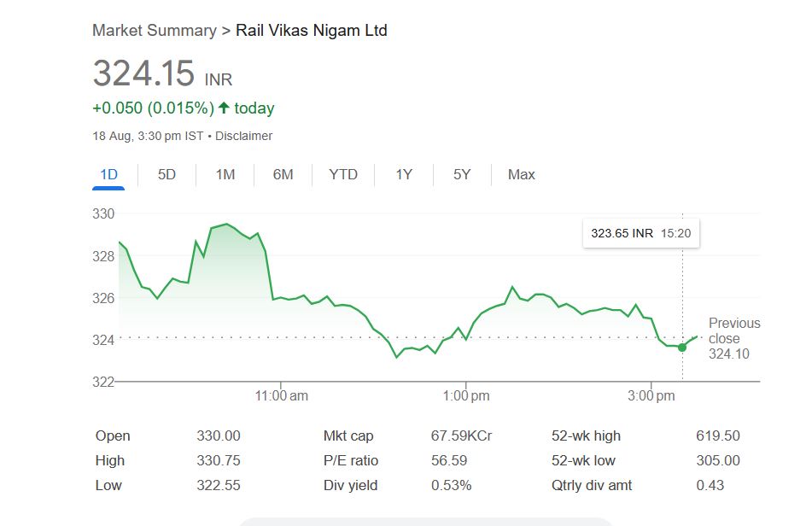Switch to the 5D chart tab

tap(166, 174)
